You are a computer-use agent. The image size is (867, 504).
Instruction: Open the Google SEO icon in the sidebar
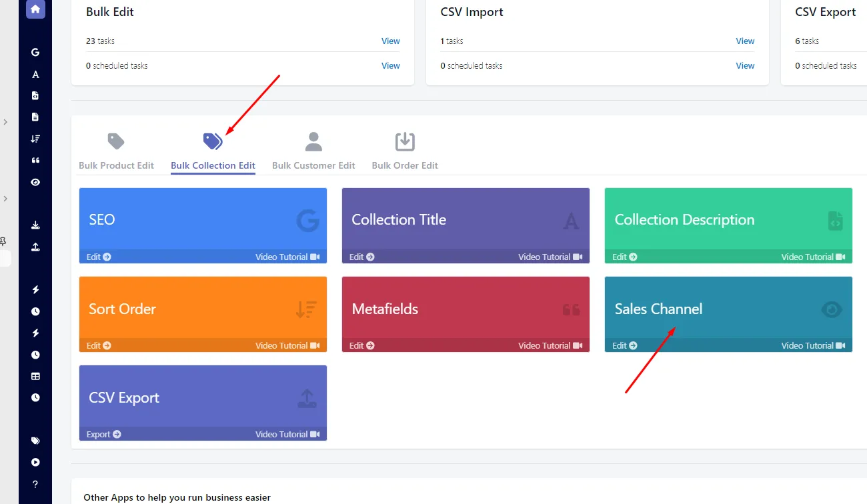[x=35, y=52]
